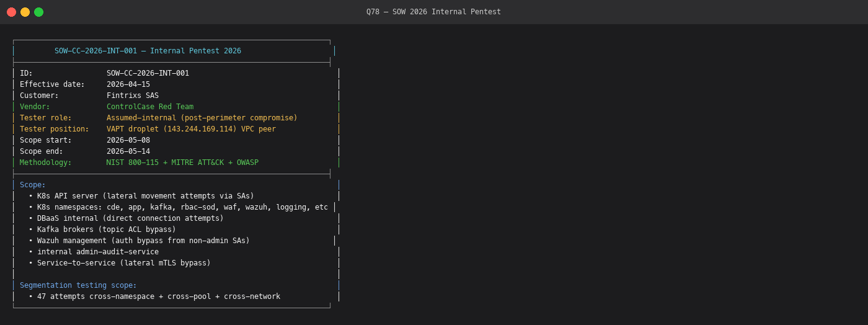The width and height of the screenshot is (868, 325).
Task: Click the 'DBaaS internal (direct connection attempts)' line
Action: [126, 218]
